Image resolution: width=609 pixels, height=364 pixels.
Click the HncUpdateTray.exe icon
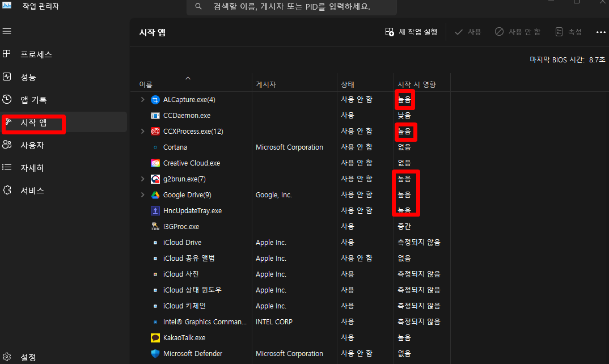coord(155,210)
